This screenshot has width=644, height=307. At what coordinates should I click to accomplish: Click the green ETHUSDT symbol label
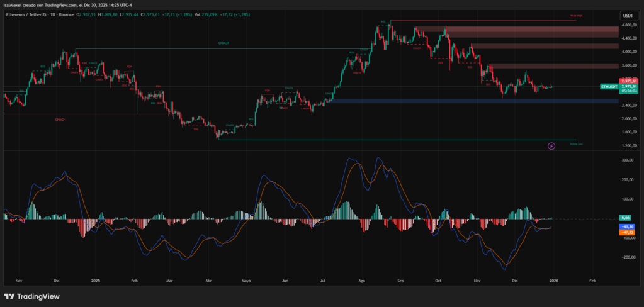(x=609, y=86)
